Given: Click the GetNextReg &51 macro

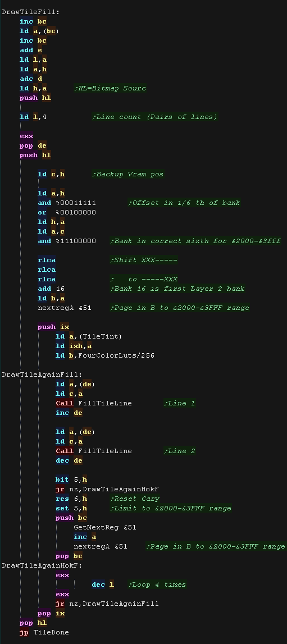Looking at the screenshot, I should 104,527.
